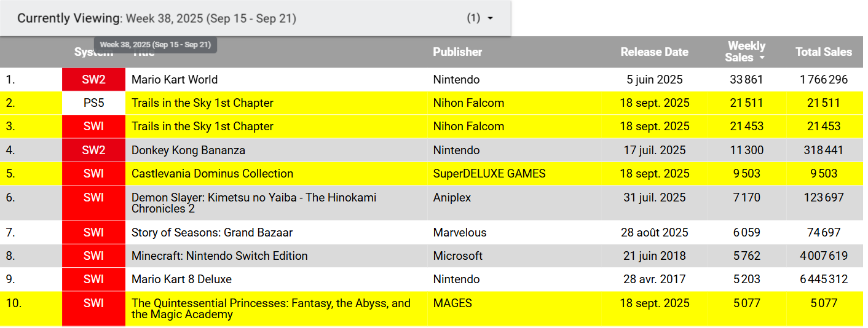The image size is (868, 328).
Task: Select the SW2 badge for Mario Kart World
Action: pos(93,80)
